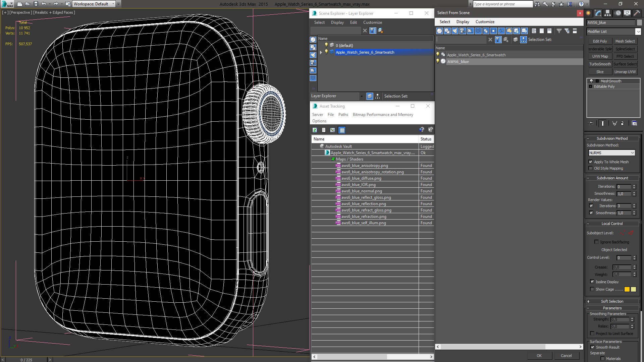Click the Undo arrow icon
The width and height of the screenshot is (644, 362).
[44, 4]
